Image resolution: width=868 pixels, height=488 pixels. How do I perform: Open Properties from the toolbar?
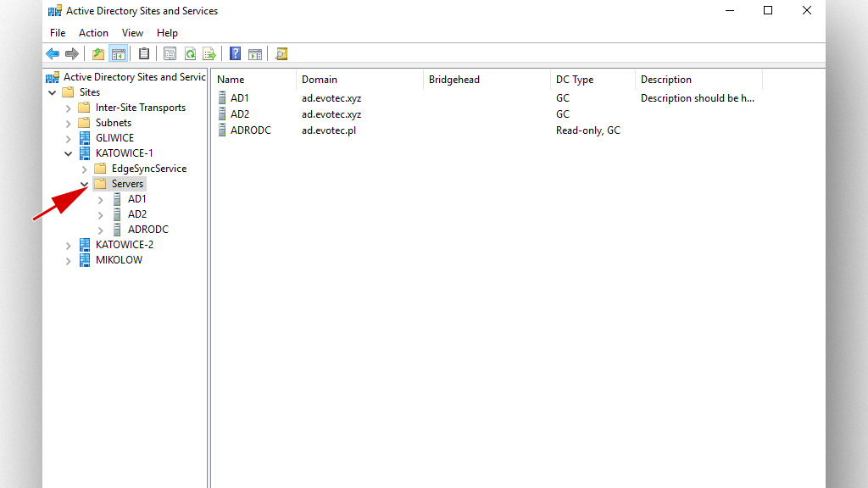170,53
